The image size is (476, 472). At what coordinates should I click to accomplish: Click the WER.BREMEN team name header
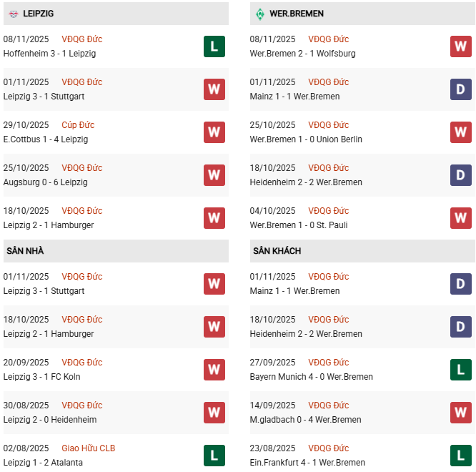click(296, 14)
